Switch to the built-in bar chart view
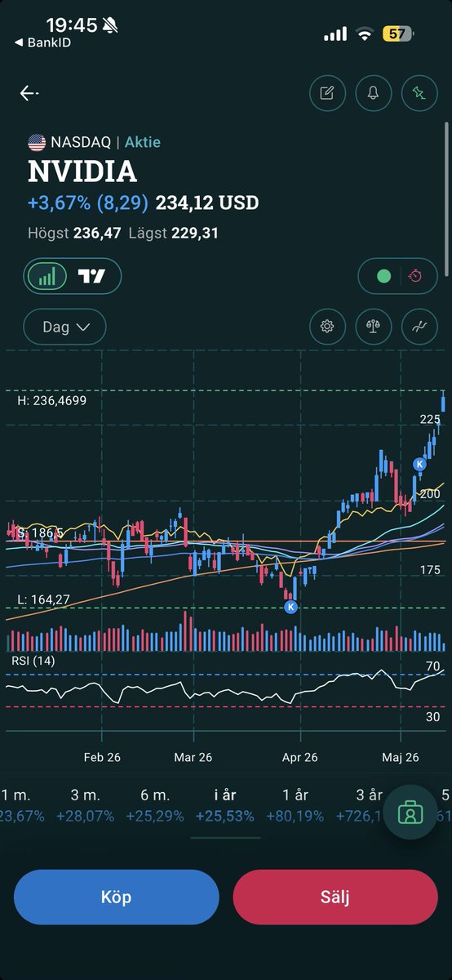The width and height of the screenshot is (452, 980). [x=47, y=276]
